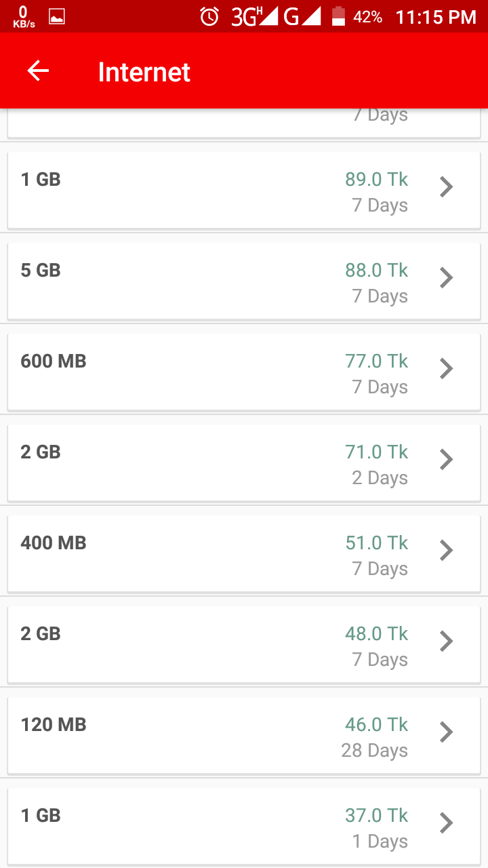Open chevron for 400 MB pack
The width and height of the screenshot is (488, 868).
click(x=446, y=550)
